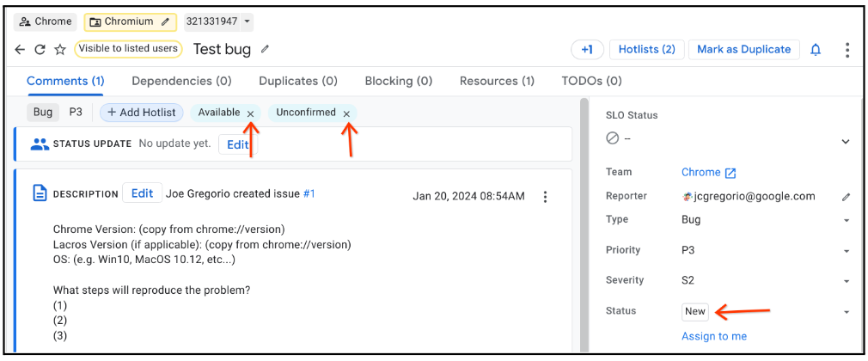Remove the Available hotlist chip
This screenshot has width=868, height=361.
tap(250, 113)
